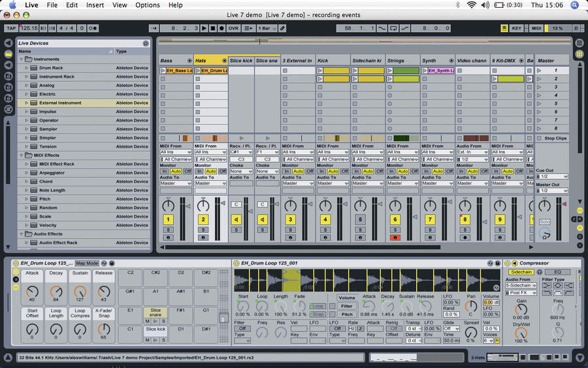This screenshot has width=588, height=368.
Task: Select the Filter envelope tab in sampler
Action: pos(346,306)
